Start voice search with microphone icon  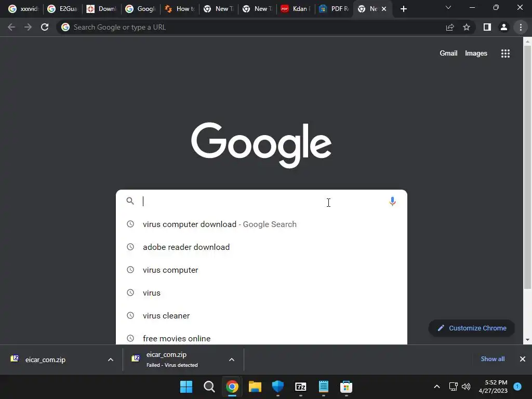click(x=392, y=201)
